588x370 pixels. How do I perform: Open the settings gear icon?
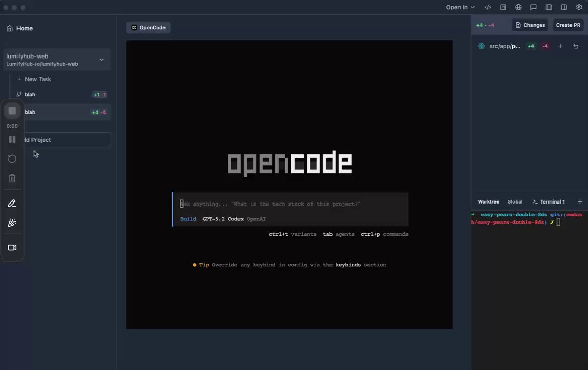[x=579, y=7]
